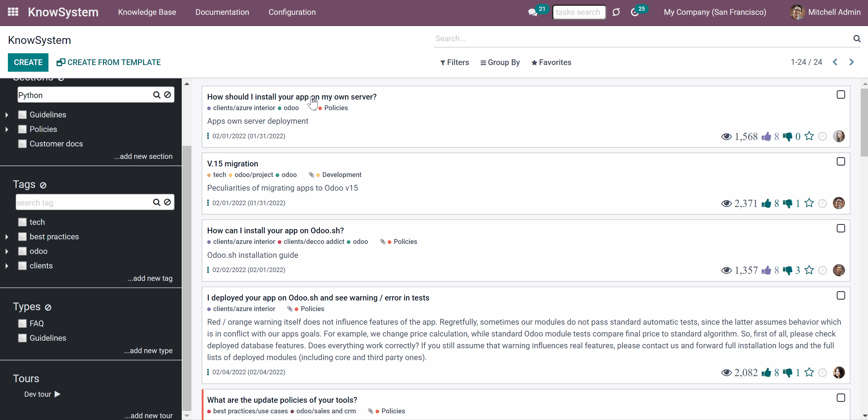868x420 pixels.
Task: Open the Favorites dropdown
Action: tap(551, 63)
